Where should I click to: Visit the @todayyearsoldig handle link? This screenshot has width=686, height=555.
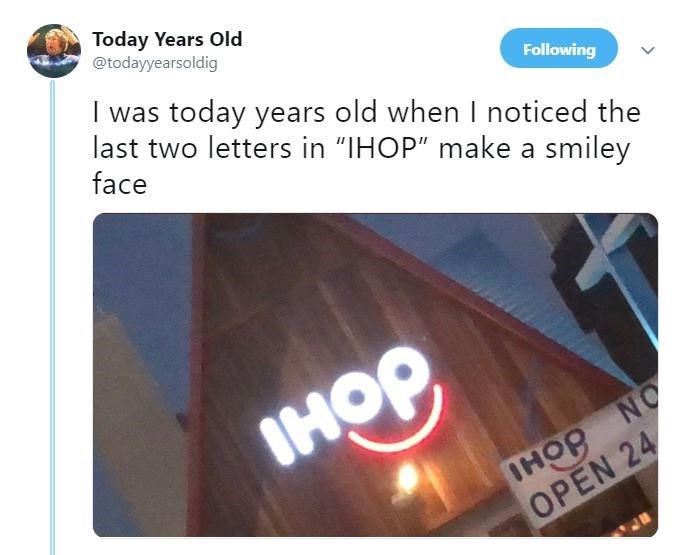[x=155, y=64]
